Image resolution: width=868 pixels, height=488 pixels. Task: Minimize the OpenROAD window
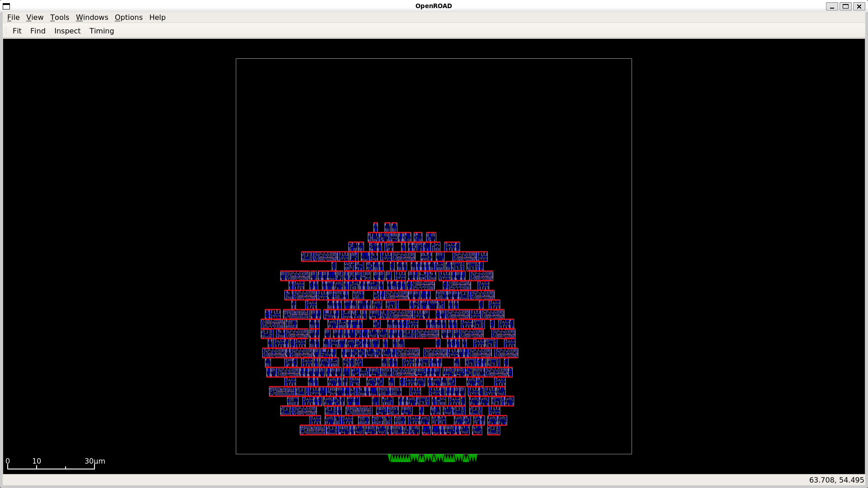[x=832, y=6]
